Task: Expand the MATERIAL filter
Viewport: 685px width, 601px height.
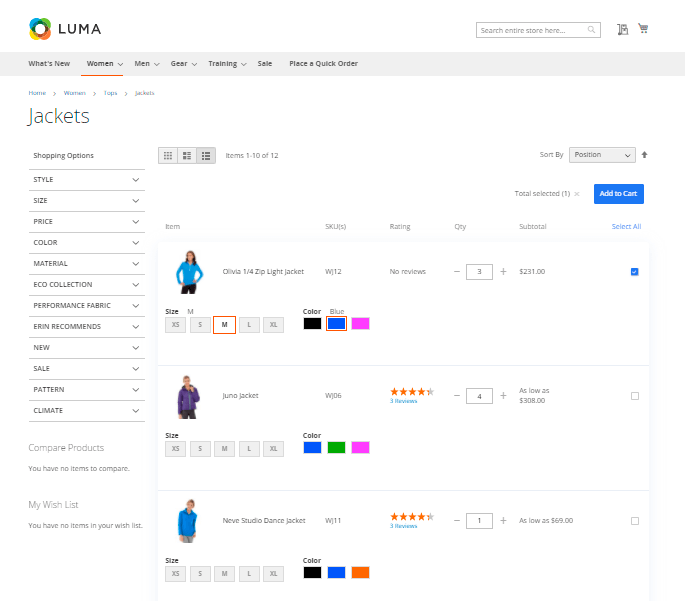Action: tap(86, 264)
